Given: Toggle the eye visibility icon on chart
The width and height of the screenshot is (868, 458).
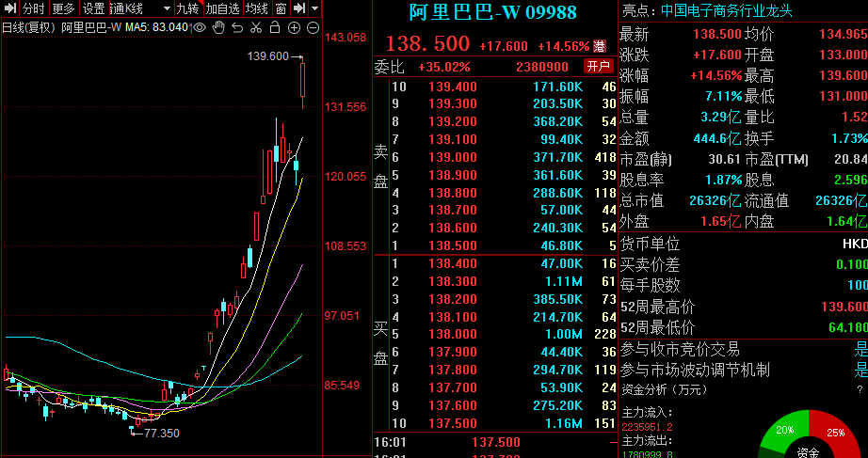Looking at the screenshot, I should [200, 27].
